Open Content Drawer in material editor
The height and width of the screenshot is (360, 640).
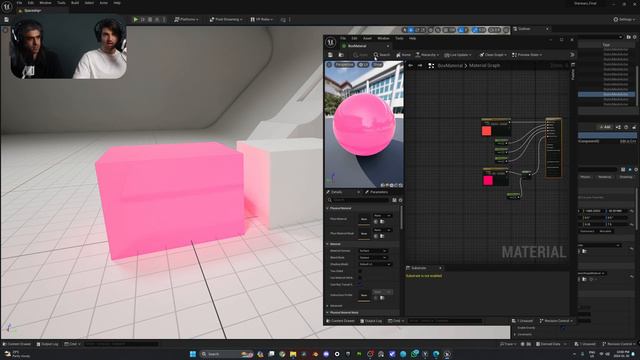coord(340,321)
